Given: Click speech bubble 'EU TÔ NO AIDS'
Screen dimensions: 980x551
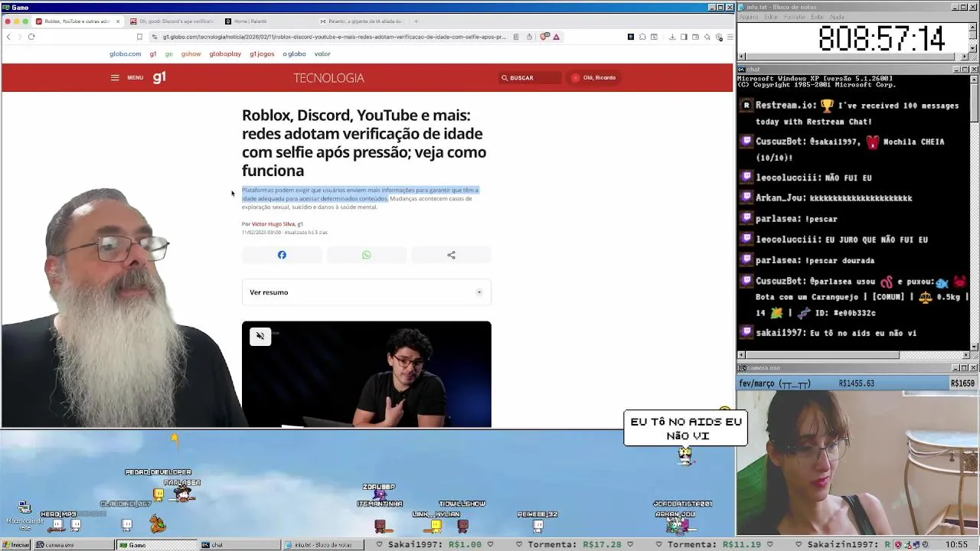Looking at the screenshot, I should [686, 429].
